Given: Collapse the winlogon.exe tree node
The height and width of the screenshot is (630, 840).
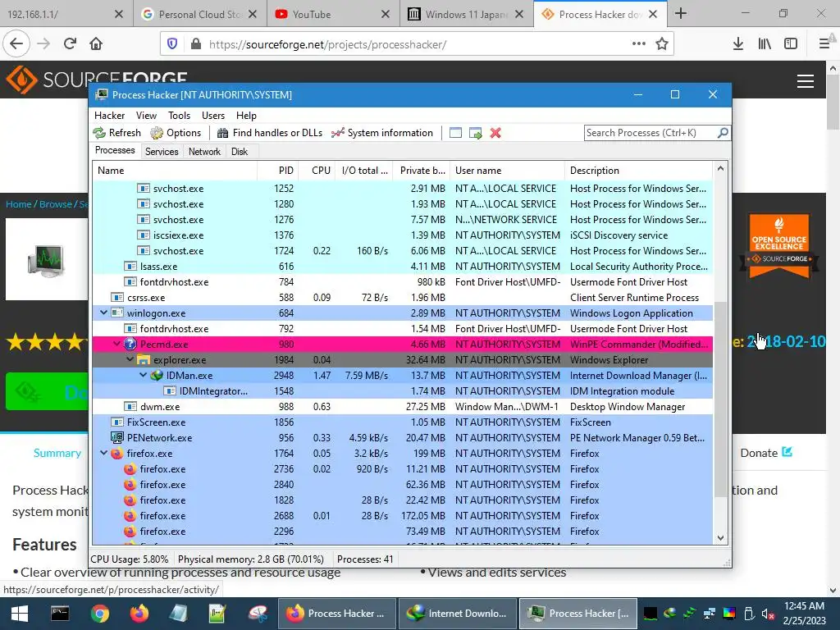Looking at the screenshot, I should 104,313.
